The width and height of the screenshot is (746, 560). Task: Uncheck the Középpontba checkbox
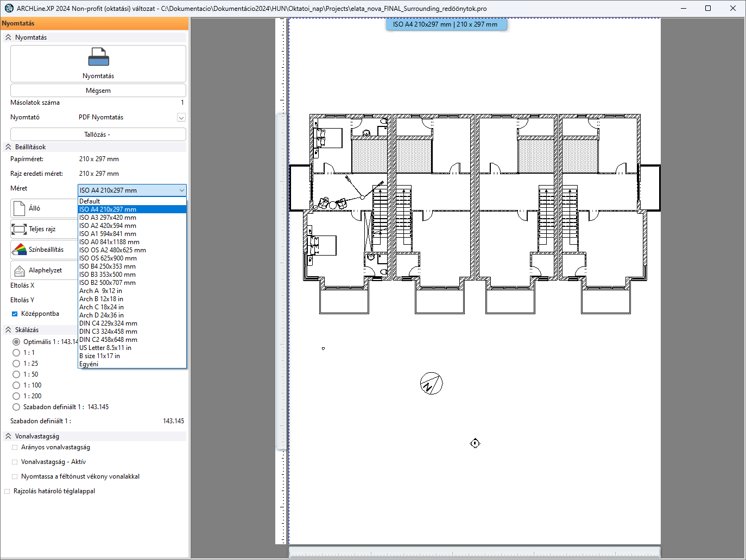(x=15, y=314)
